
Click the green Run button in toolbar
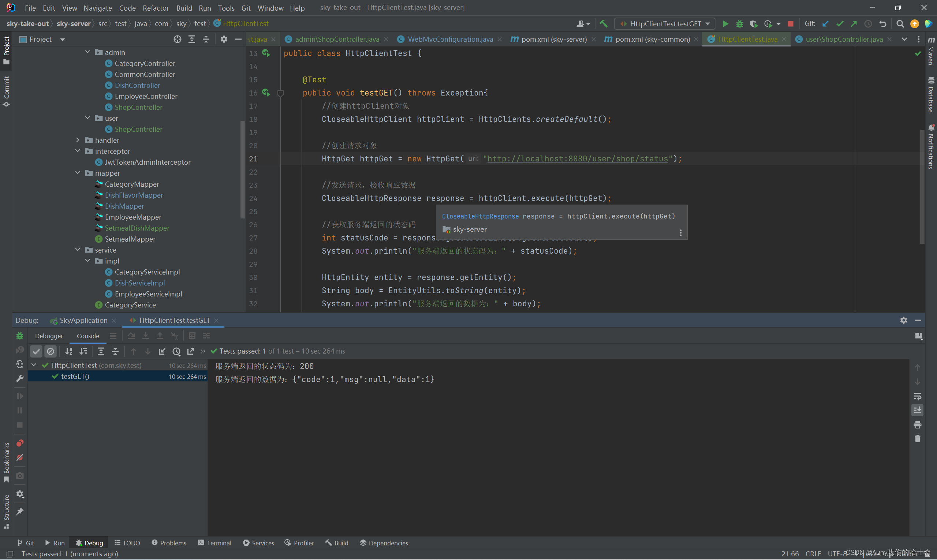pos(725,24)
